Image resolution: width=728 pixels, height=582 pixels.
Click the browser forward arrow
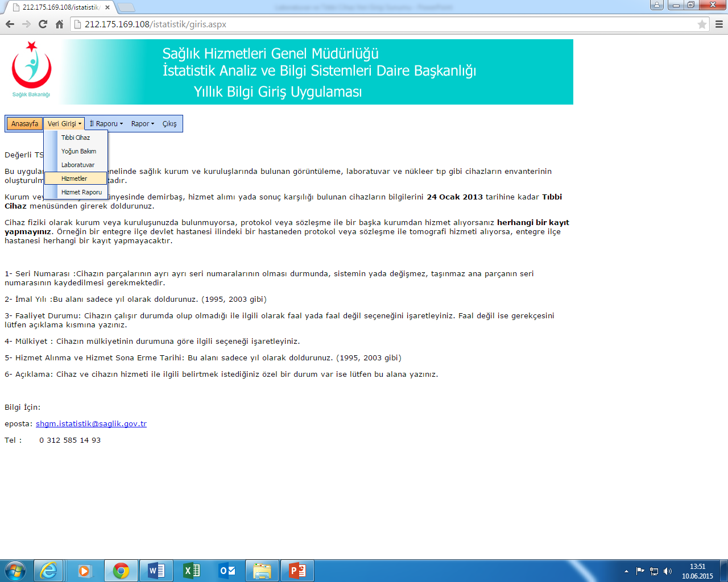[26, 24]
